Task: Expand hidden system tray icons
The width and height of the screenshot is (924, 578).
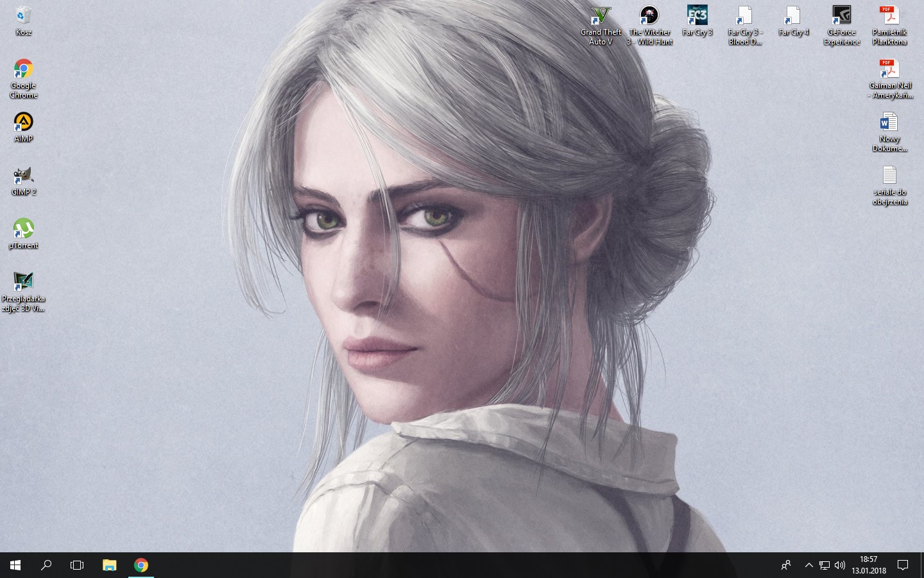Action: (809, 565)
